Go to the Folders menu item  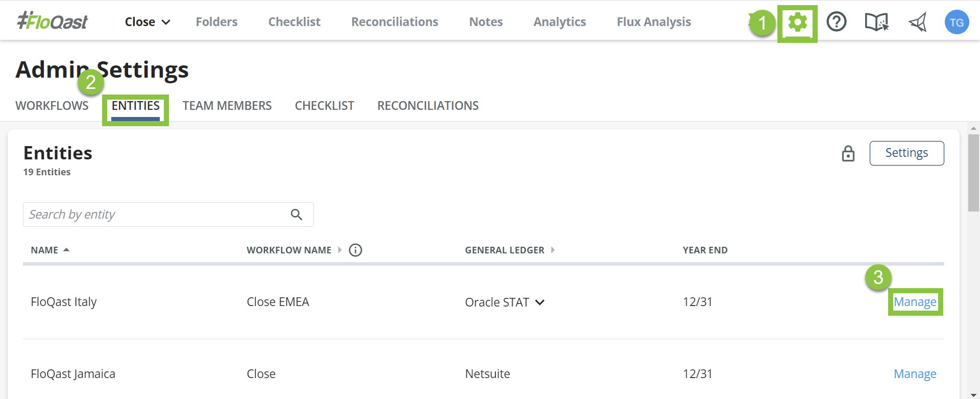[x=216, y=22]
